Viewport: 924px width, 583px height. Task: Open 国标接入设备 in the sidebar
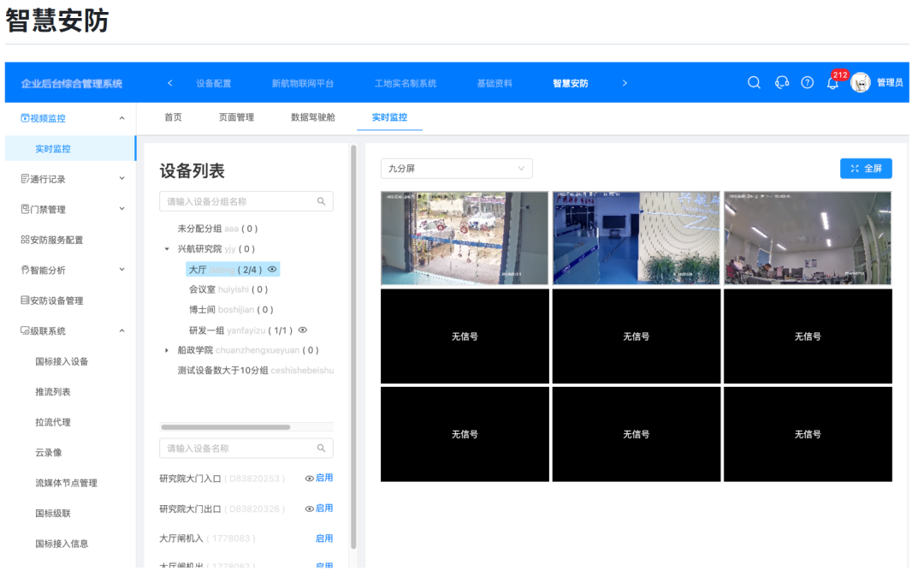(x=62, y=362)
